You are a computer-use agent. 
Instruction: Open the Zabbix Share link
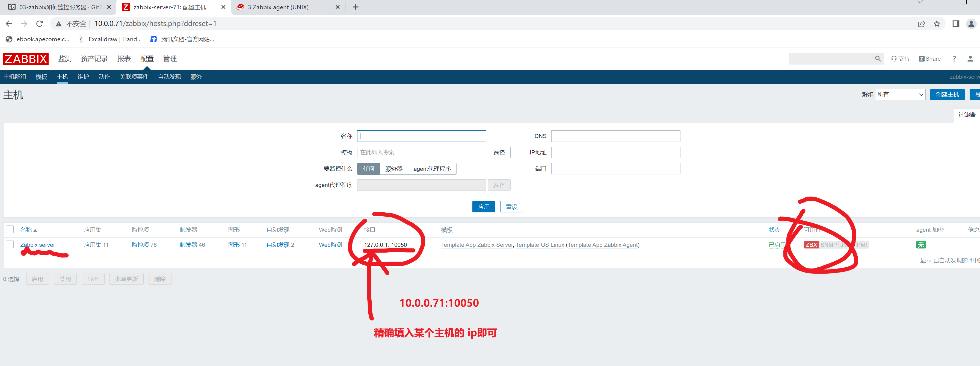tap(930, 59)
